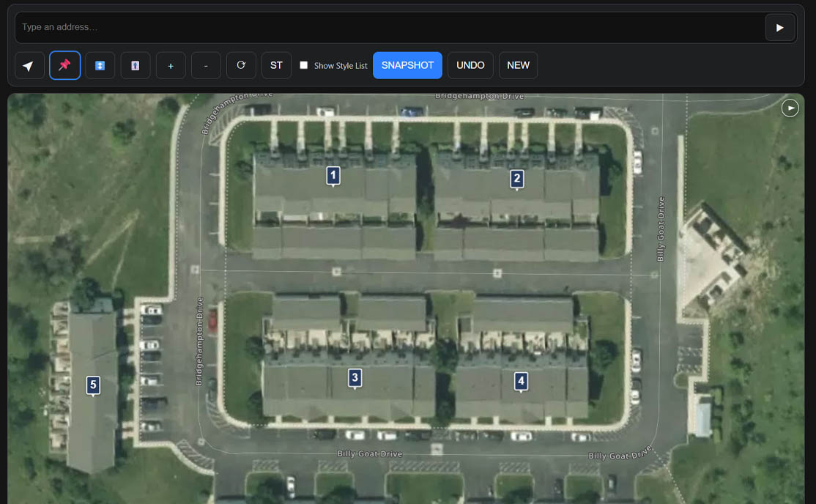Click the top-center 'Bridgehampton Drive' street label
This screenshot has height=504, width=816.
click(479, 96)
